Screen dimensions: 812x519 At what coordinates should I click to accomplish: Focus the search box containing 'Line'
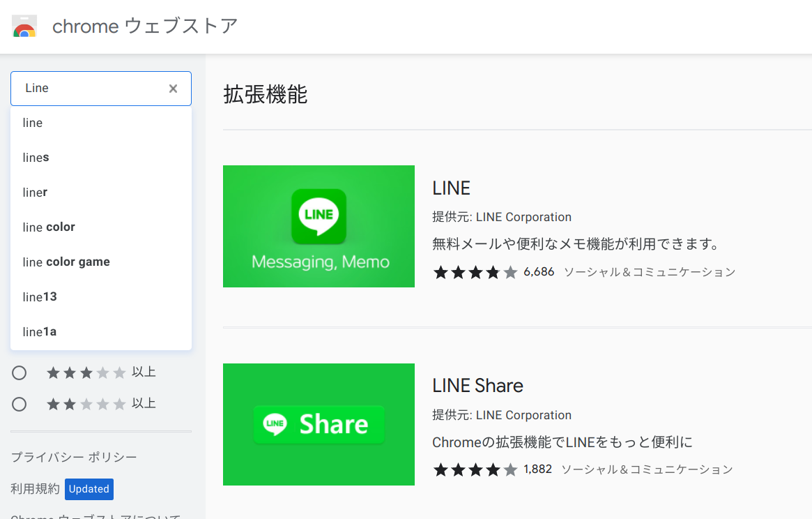tap(101, 89)
